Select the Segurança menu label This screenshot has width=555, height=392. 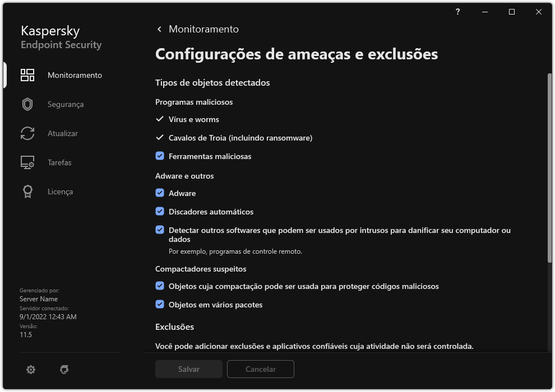pos(66,104)
